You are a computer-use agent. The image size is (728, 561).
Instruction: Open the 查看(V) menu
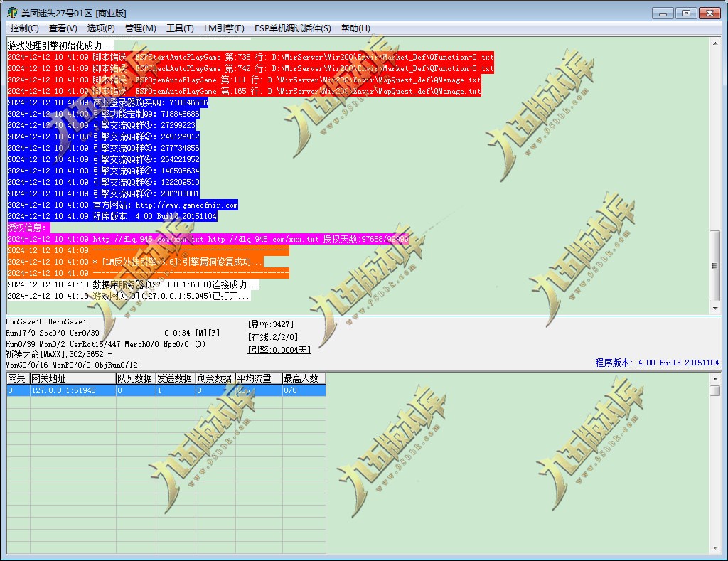click(x=63, y=28)
